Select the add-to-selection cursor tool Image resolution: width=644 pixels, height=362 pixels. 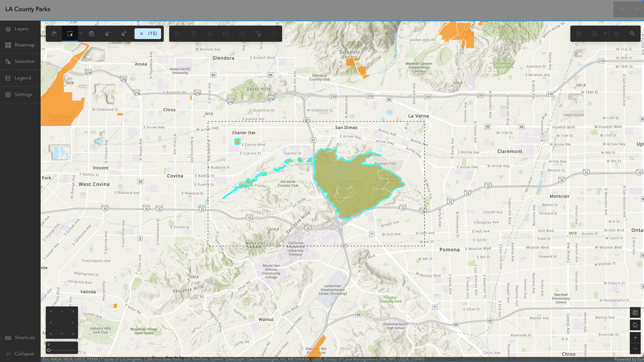click(x=124, y=34)
